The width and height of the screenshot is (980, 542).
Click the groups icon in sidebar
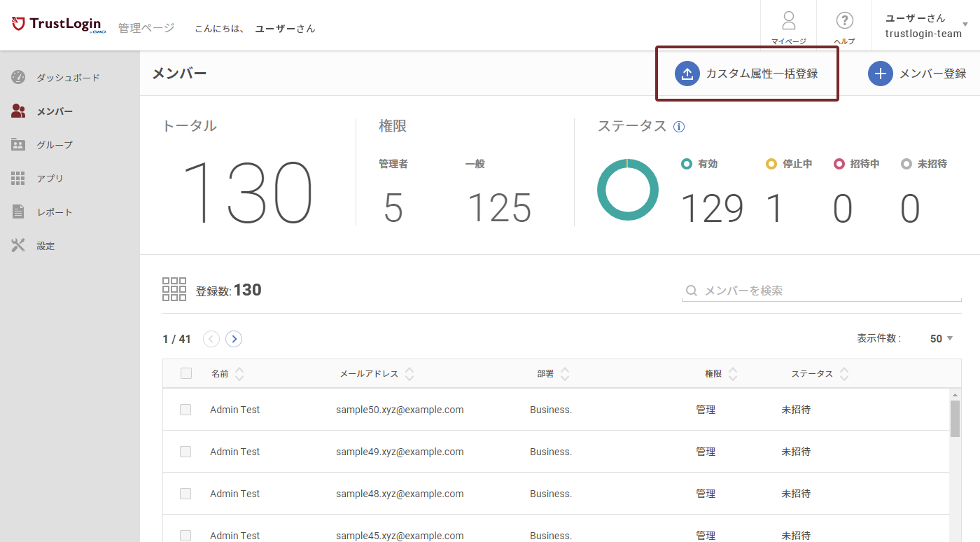click(x=18, y=144)
